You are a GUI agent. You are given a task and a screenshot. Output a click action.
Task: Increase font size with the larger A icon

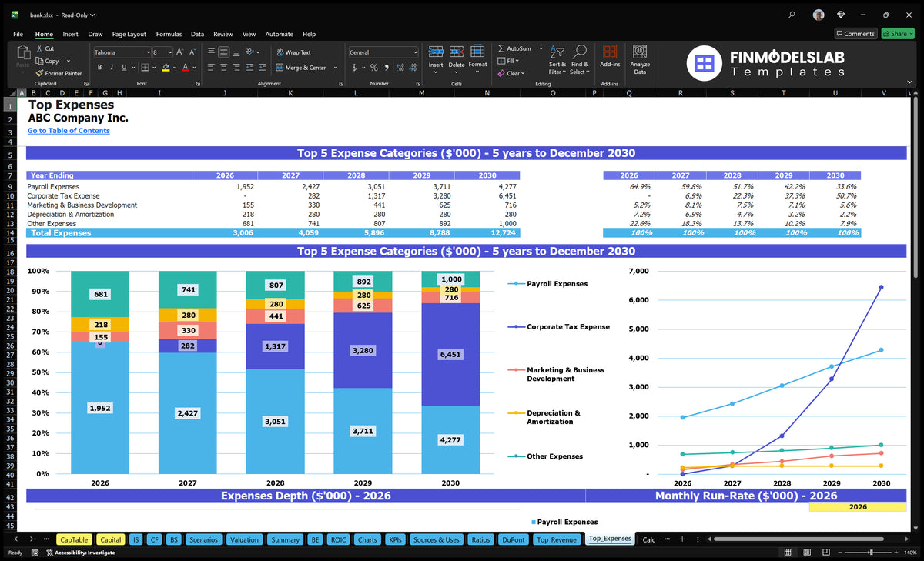tap(180, 52)
